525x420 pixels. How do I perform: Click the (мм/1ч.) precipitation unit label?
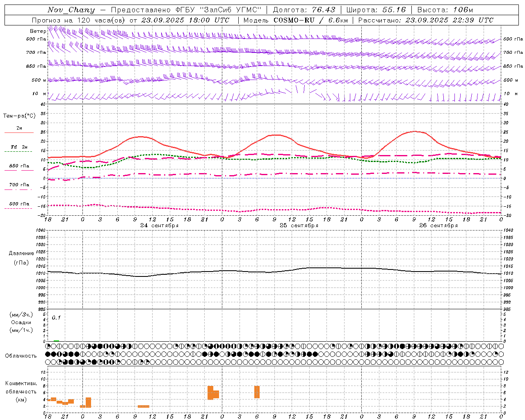click(21, 330)
